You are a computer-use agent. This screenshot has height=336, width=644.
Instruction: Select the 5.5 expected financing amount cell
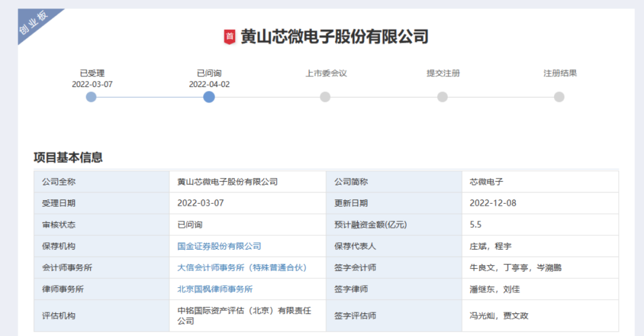[475, 225]
